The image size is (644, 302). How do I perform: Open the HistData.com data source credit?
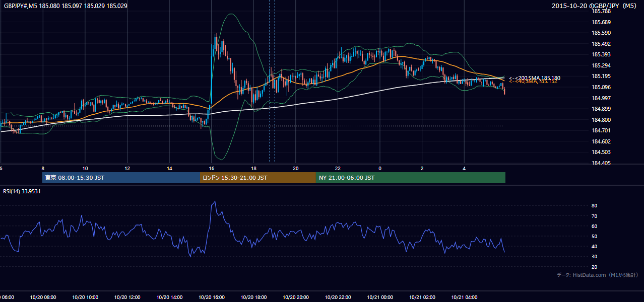pyautogui.click(x=597, y=275)
